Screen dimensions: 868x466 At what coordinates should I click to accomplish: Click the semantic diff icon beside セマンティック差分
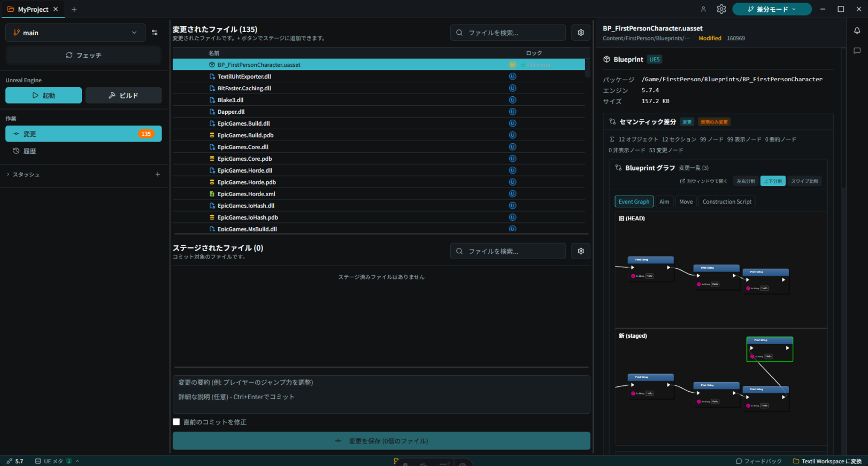click(612, 122)
